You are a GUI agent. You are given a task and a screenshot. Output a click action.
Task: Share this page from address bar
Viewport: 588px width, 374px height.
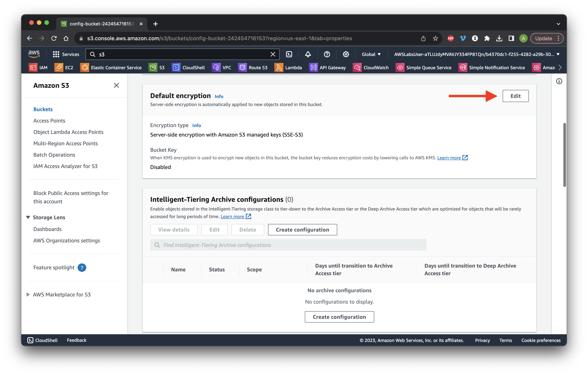pyautogui.click(x=423, y=38)
